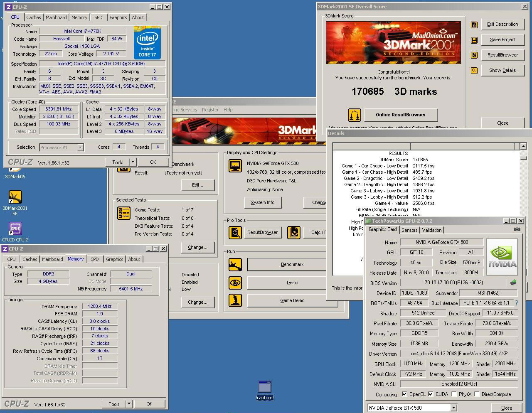Expand the Tools arrow in the CPU-Z Memory window
The height and width of the screenshot is (413, 532).
[x=129, y=404]
